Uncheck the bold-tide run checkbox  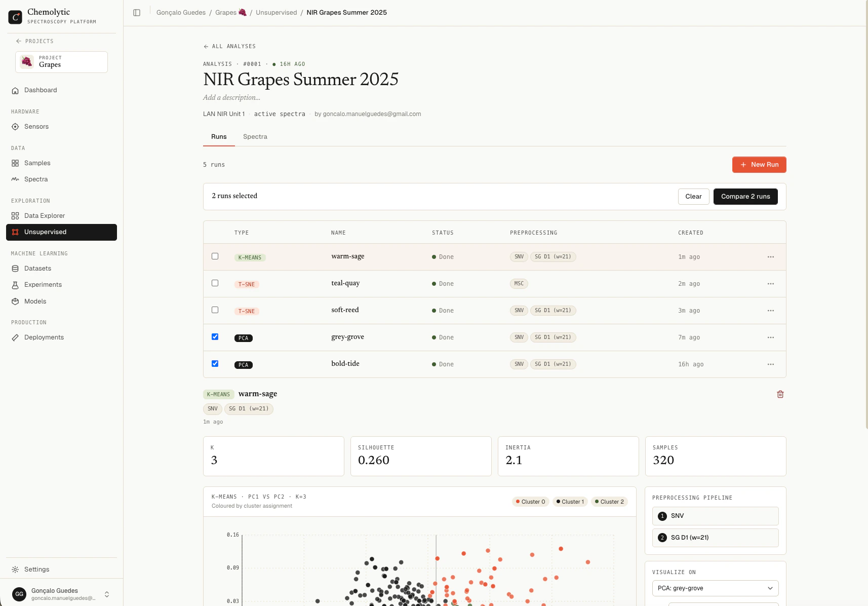(215, 364)
